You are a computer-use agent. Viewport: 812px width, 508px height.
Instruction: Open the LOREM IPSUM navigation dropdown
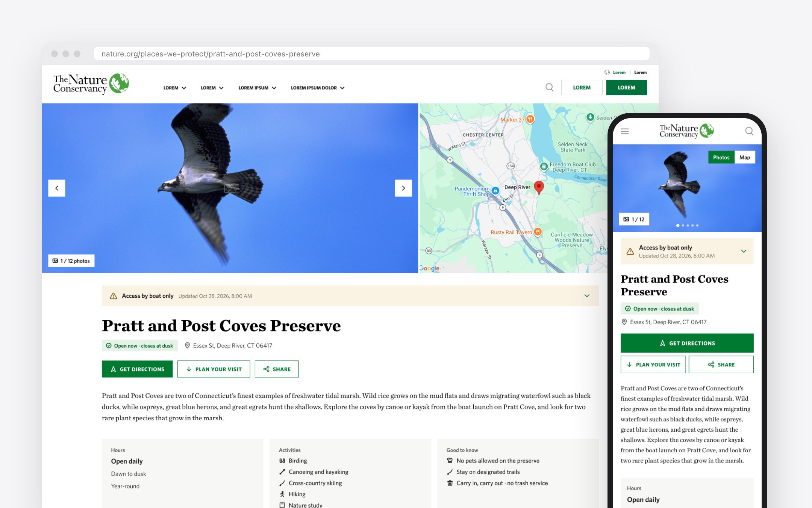(x=258, y=88)
